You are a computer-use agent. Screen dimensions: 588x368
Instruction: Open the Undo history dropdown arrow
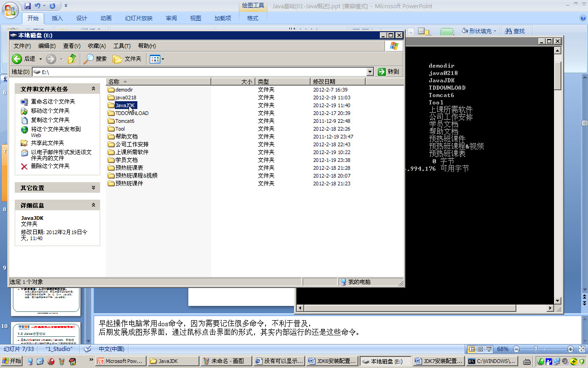44,6
